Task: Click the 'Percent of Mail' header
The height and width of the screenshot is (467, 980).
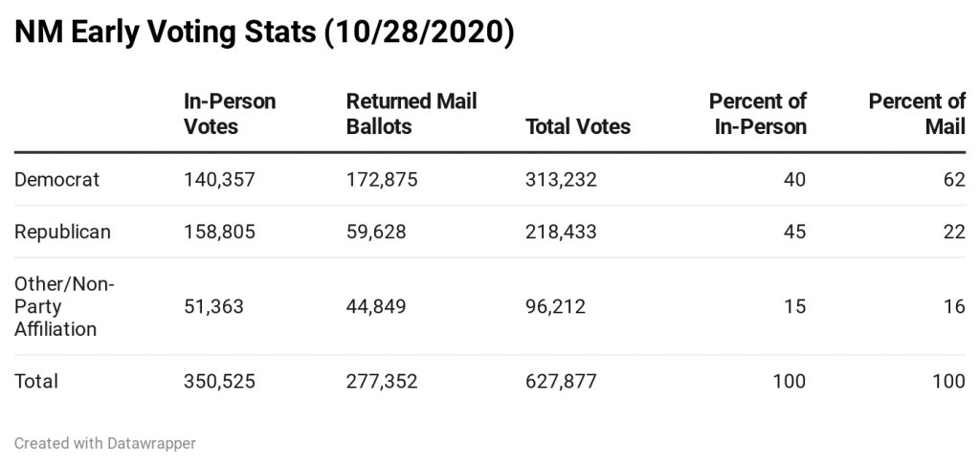Action: click(917, 114)
